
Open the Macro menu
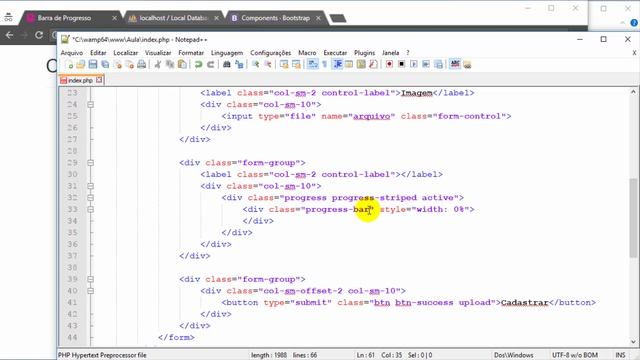click(x=307, y=53)
